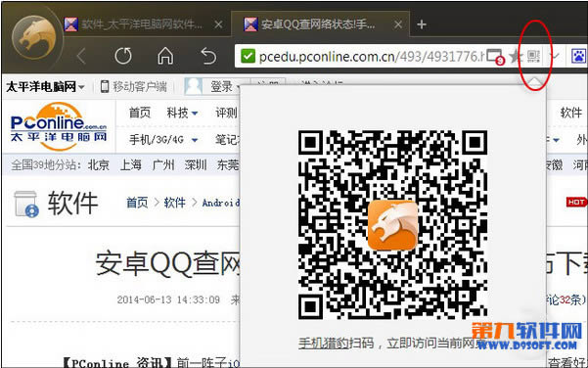Click the large 软件 section heading

[72, 204]
